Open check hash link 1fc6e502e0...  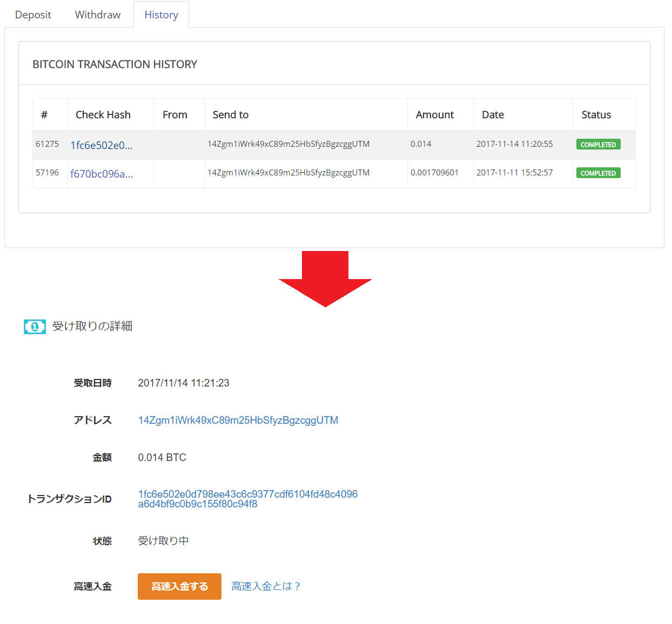tap(102, 145)
